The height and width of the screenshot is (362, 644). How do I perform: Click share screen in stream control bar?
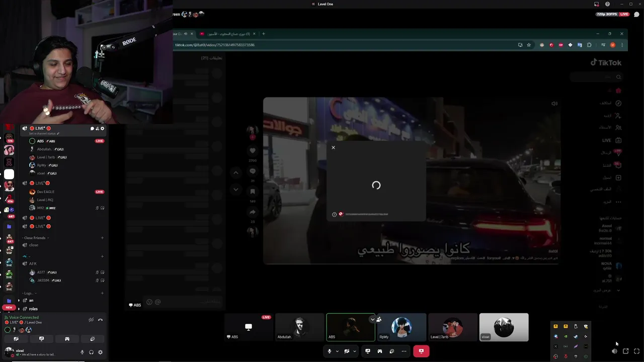(368, 351)
